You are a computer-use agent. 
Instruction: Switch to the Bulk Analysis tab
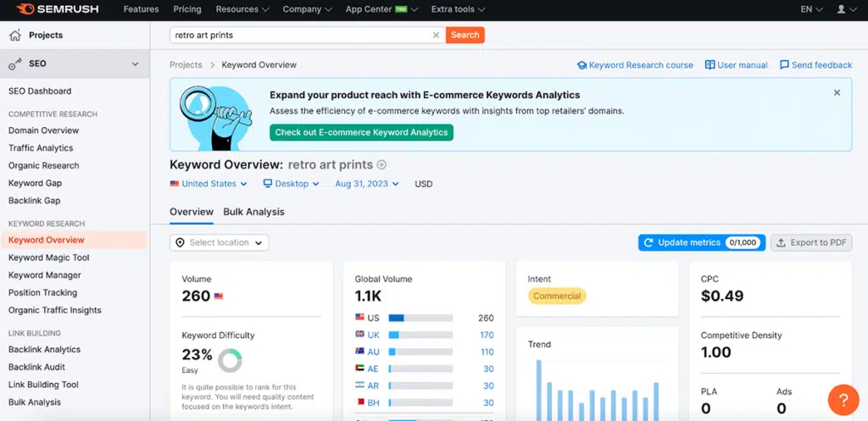(x=254, y=212)
